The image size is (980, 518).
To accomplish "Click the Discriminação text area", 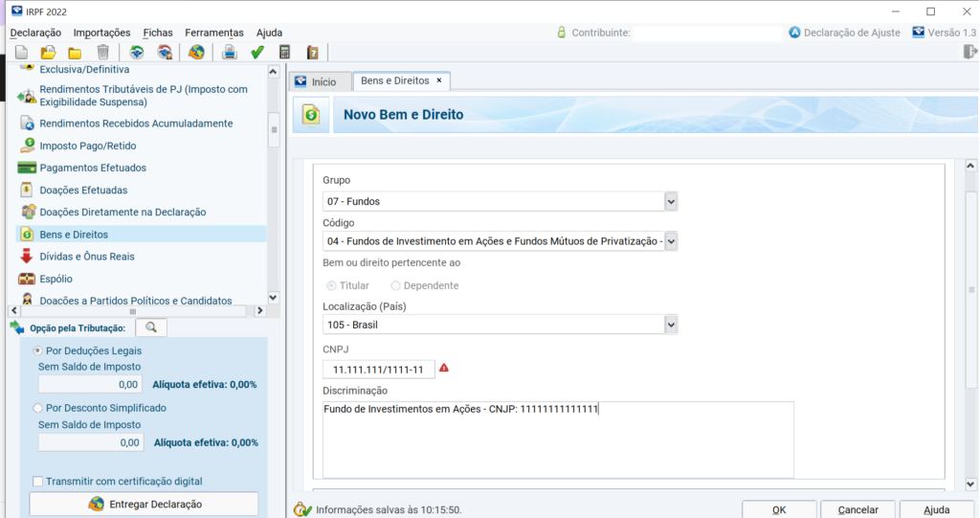I will pyautogui.click(x=558, y=439).
